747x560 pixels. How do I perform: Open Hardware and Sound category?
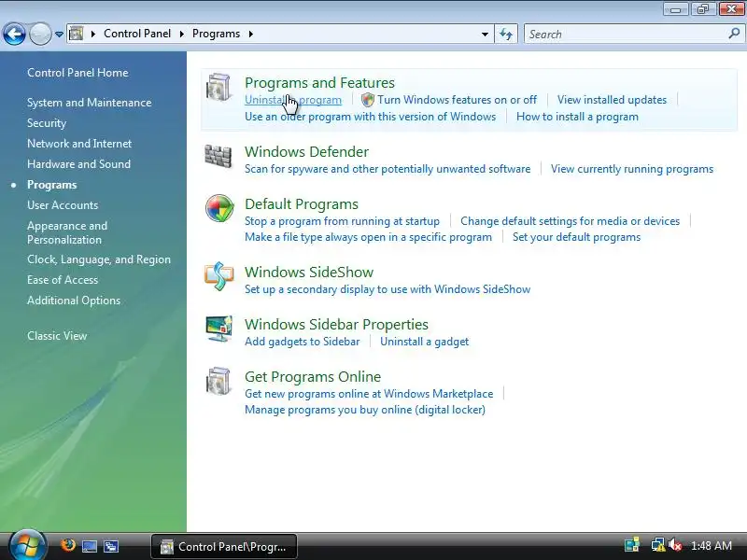(x=78, y=164)
